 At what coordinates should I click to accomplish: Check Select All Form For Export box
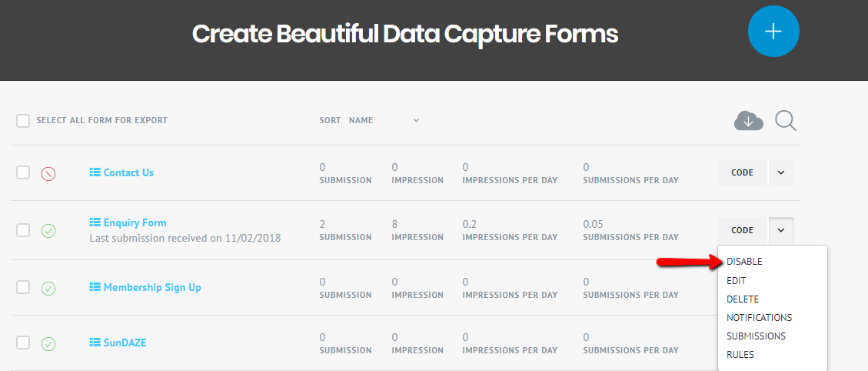pos(23,121)
